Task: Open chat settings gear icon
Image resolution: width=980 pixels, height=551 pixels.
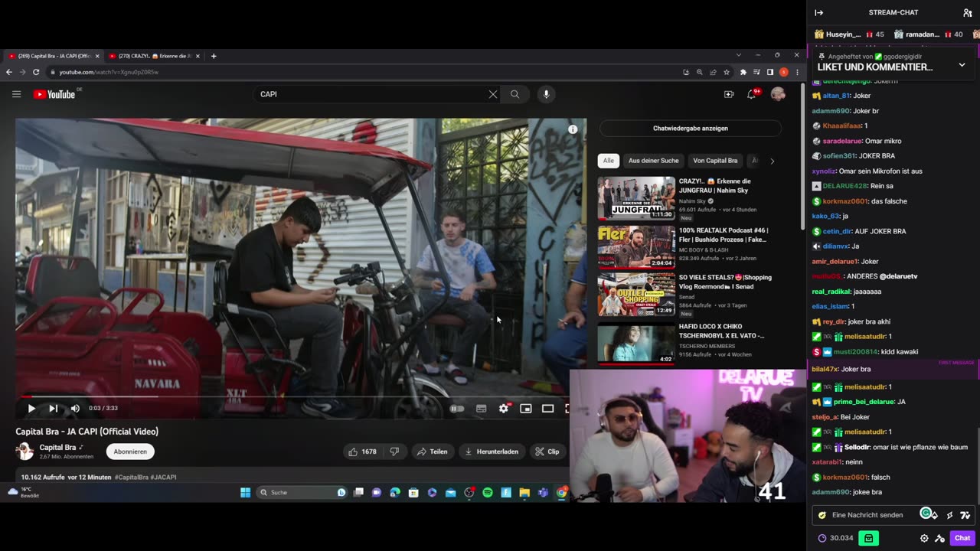Action: 923,538
